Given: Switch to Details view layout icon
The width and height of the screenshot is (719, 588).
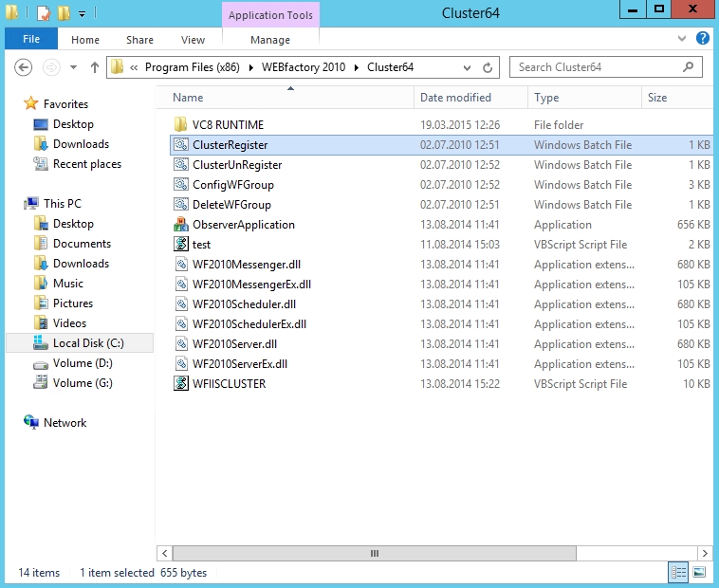Looking at the screenshot, I should (678, 573).
